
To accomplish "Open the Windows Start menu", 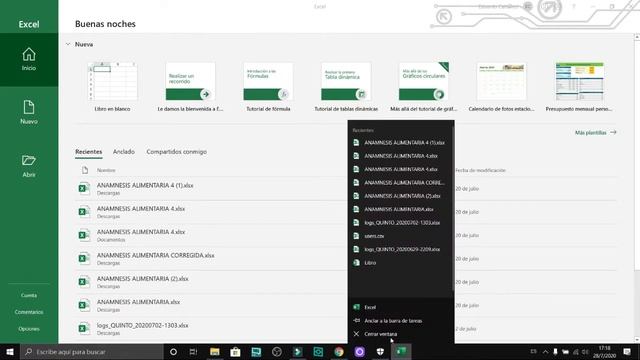I will pos(10,352).
